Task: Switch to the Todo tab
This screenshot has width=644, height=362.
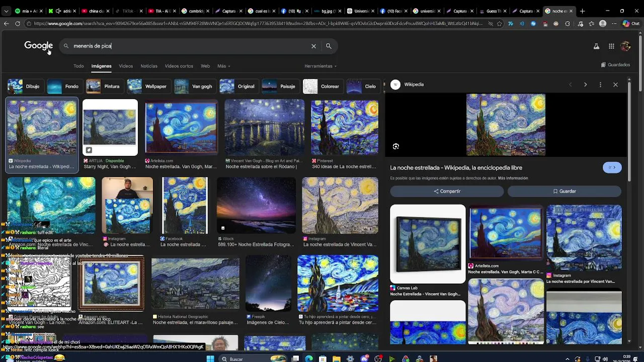Action: (x=78, y=66)
